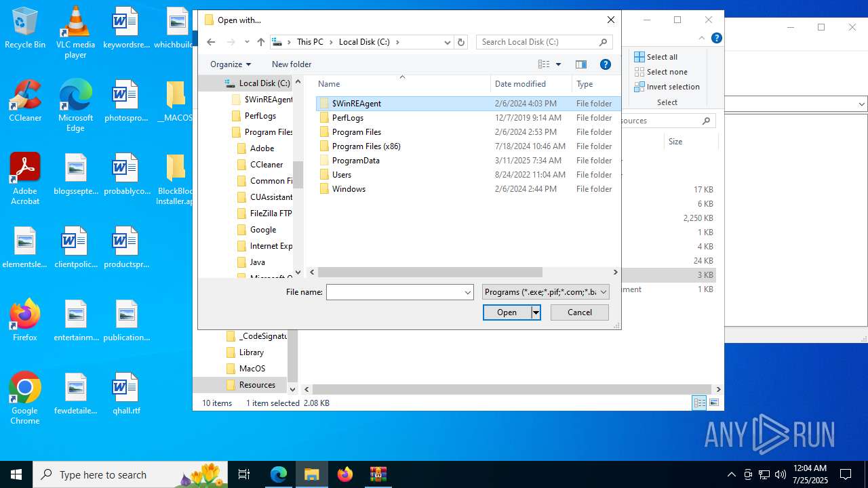Launch Google Chrome desktop shortcut
Image resolution: width=868 pixels, height=488 pixels.
[25, 398]
